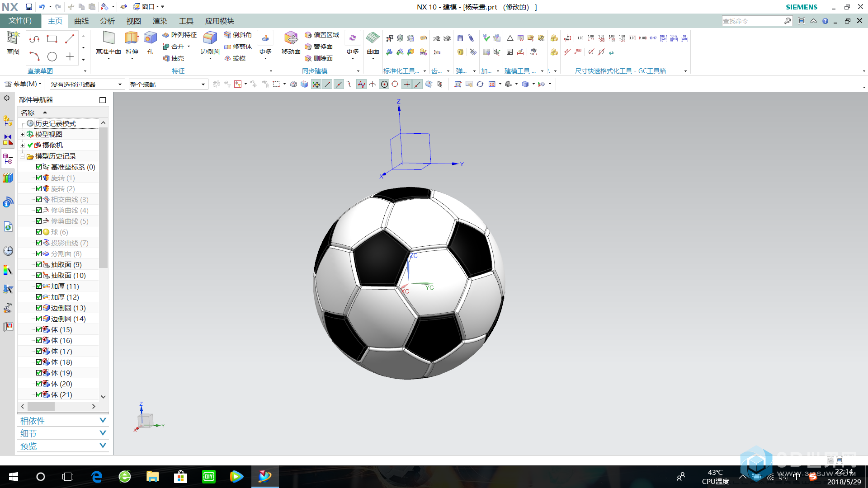This screenshot has width=868, height=488.
Task: Select the Shell (抽壳) tool
Action: [x=174, y=58]
